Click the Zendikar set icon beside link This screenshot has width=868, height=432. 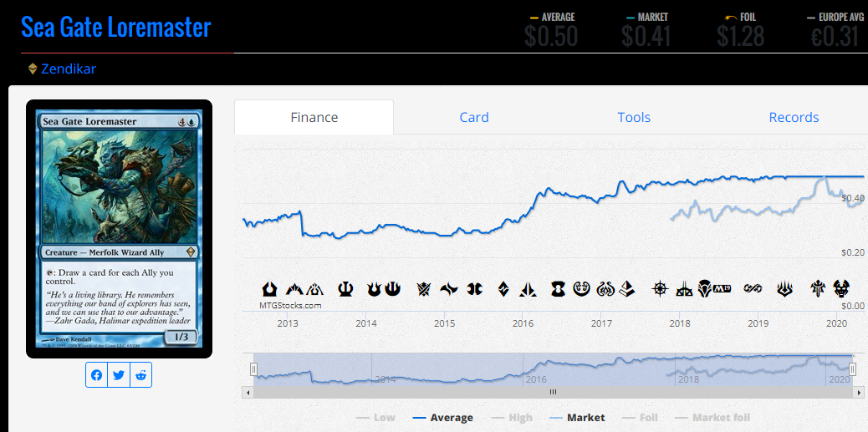(x=33, y=69)
